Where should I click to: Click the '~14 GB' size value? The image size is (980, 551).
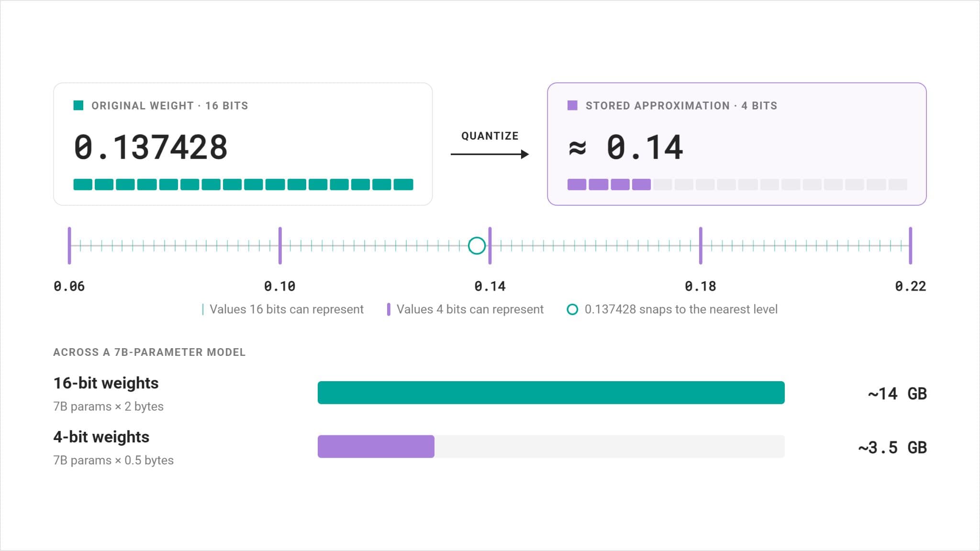[x=897, y=394]
